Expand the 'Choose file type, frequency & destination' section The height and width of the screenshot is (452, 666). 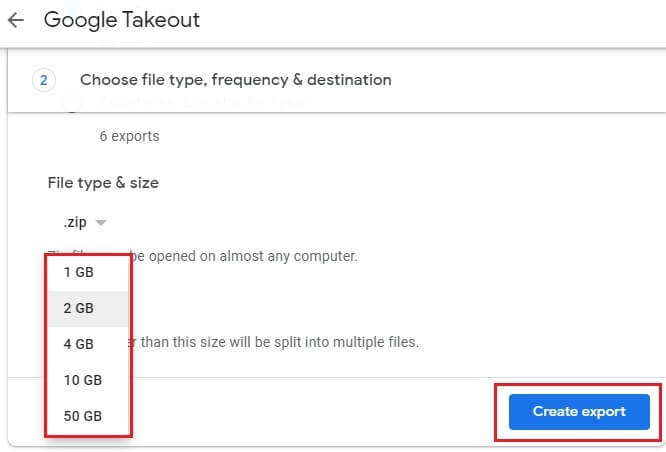click(x=236, y=80)
